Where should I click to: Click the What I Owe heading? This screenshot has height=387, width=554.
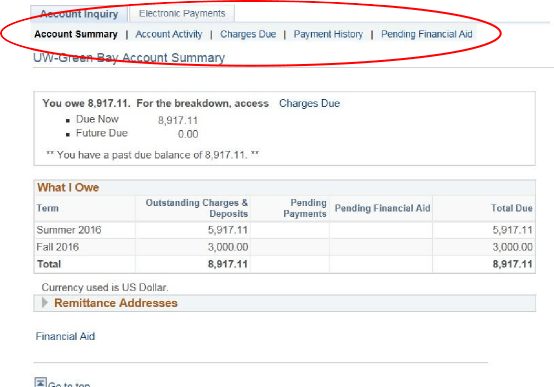tap(68, 187)
